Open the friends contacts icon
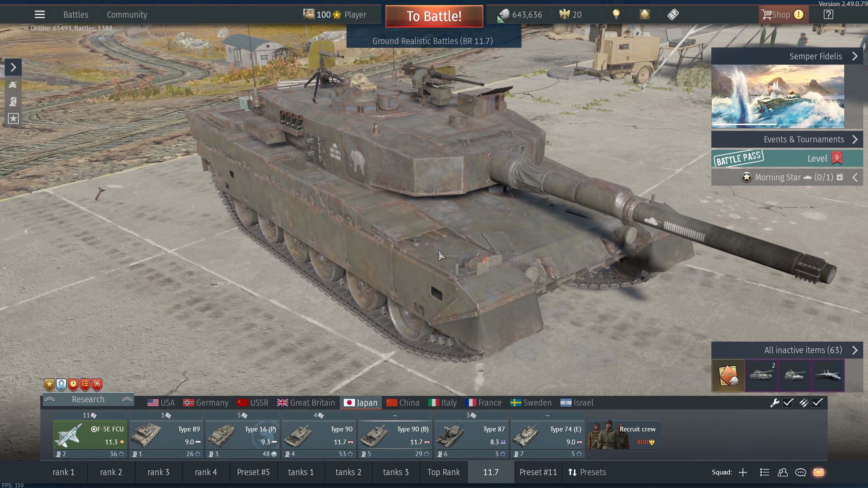Viewport: 868px width, 488px height. click(x=783, y=472)
